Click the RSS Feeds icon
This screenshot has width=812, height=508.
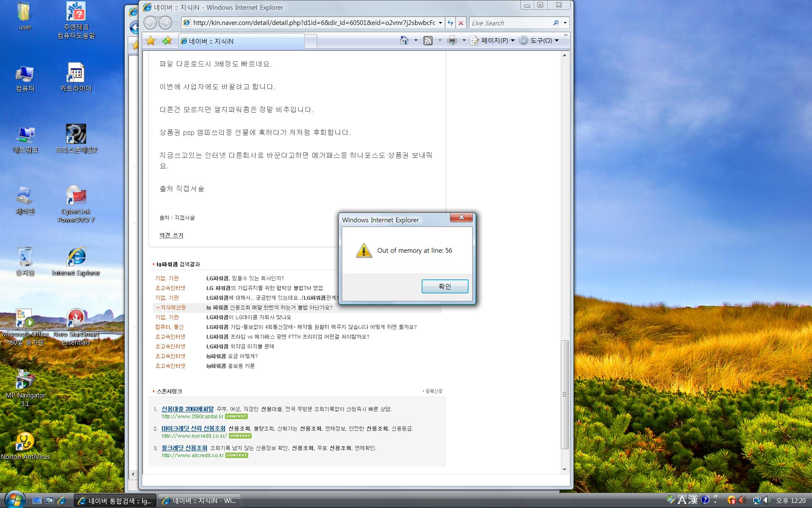coord(428,41)
